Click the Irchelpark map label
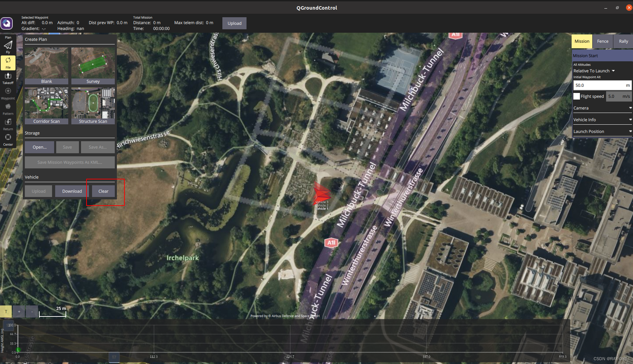Viewport: 633px width, 364px height. (183, 258)
